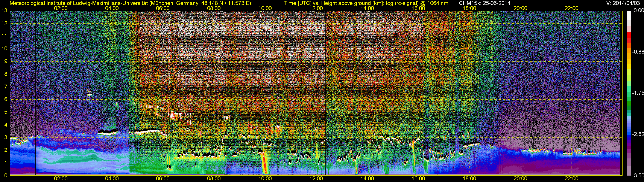644x182 pixels.
Task: Select the 22:00 label on top time axis
Action: [571, 8]
